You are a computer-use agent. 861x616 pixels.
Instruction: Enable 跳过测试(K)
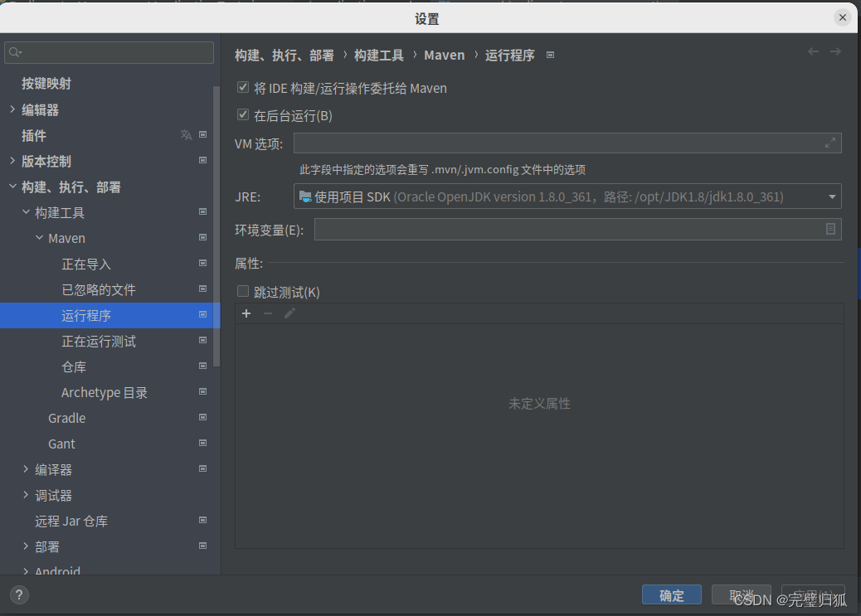coord(243,291)
